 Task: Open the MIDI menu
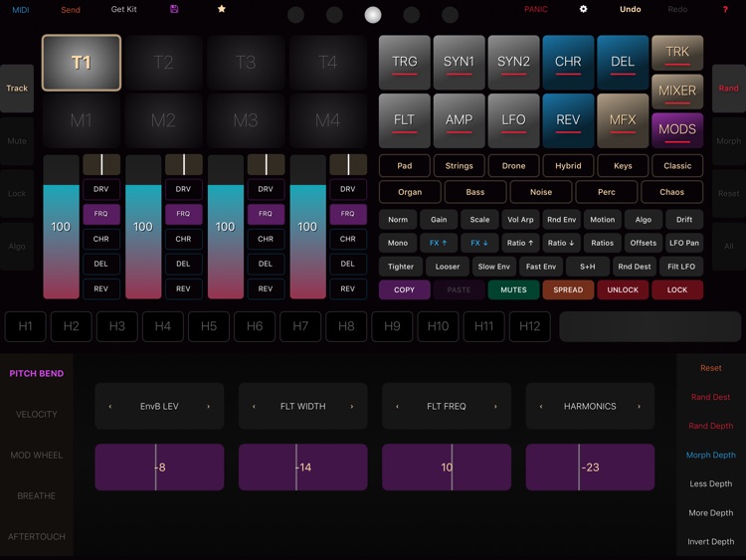point(21,10)
